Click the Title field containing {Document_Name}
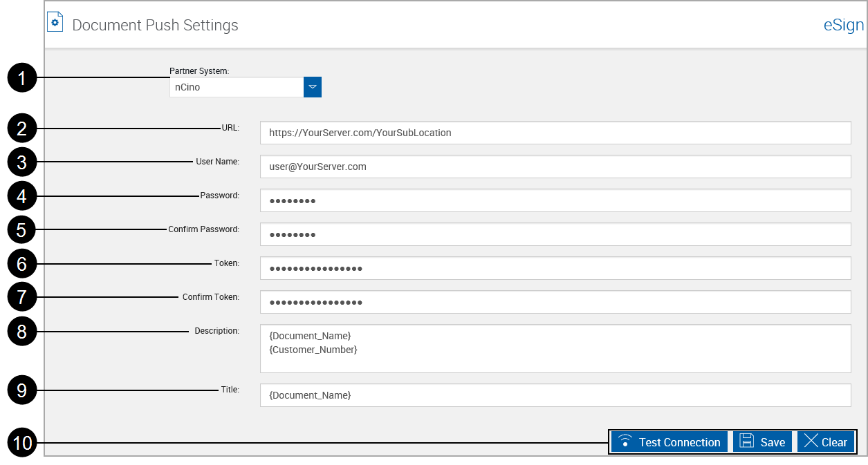Viewport: 868px width, 465px height. (553, 395)
